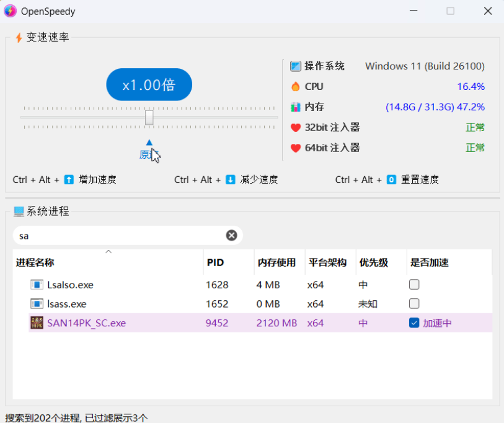Sort by process name column header

pyautogui.click(x=35, y=263)
